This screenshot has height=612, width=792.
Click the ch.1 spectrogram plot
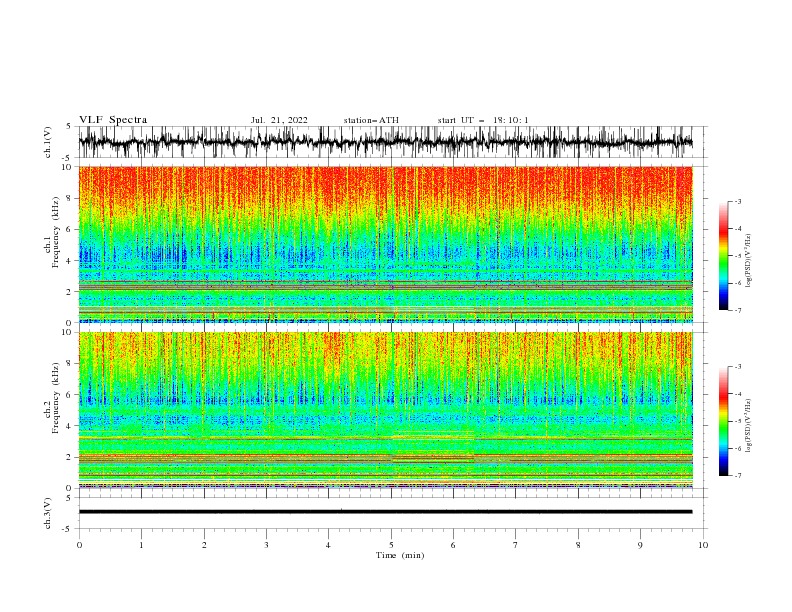pyautogui.click(x=385, y=244)
